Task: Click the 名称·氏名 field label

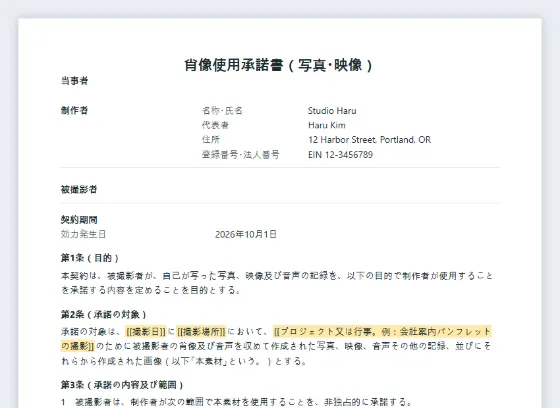Action: (222, 110)
